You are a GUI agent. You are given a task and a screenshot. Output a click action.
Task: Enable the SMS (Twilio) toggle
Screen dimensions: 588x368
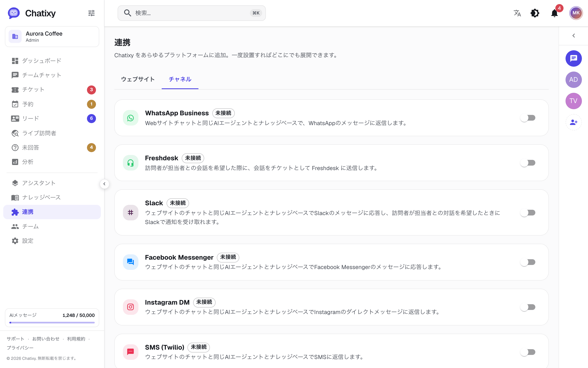point(528,352)
